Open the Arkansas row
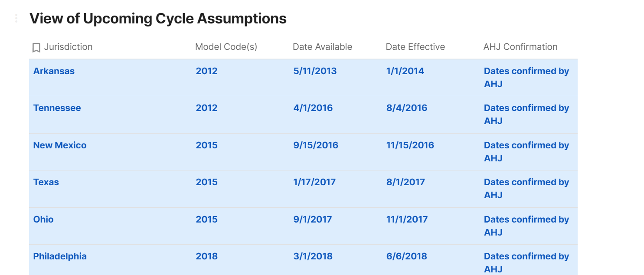Viewport: 644px width, 275px height. pyautogui.click(x=54, y=71)
